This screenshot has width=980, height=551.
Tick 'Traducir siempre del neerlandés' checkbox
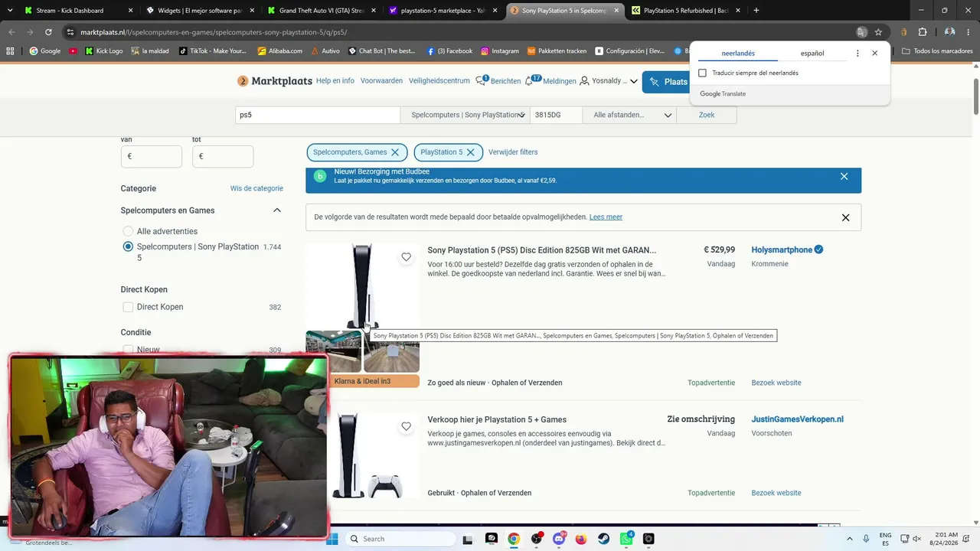(702, 73)
